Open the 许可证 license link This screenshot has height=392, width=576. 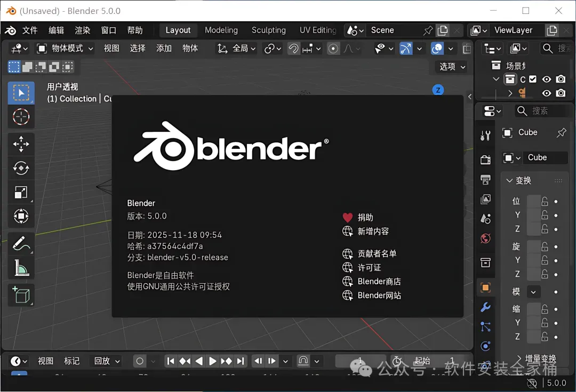pos(362,268)
